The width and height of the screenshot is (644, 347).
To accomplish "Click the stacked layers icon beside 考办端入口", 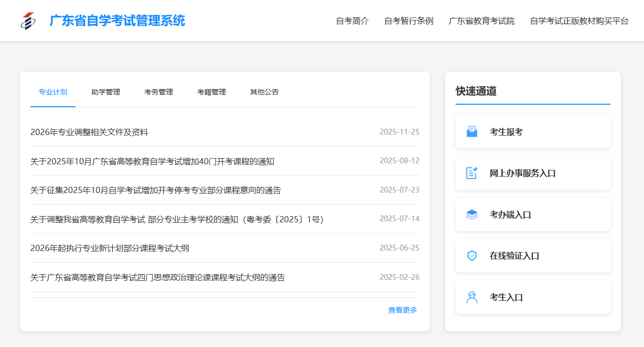I will [471, 215].
